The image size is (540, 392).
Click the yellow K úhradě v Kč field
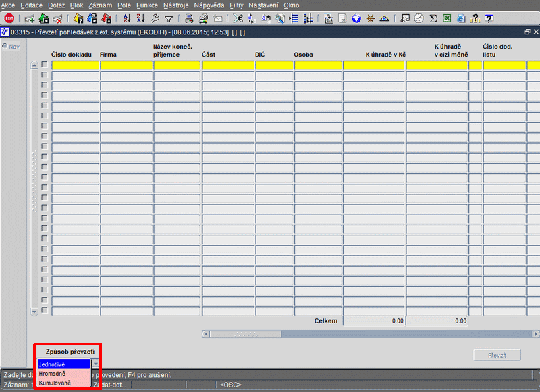pos(374,65)
